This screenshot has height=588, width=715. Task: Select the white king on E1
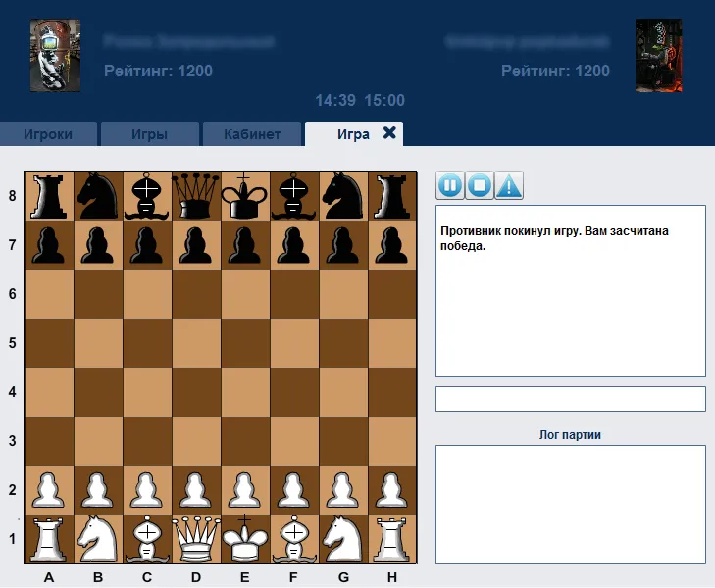245,539
